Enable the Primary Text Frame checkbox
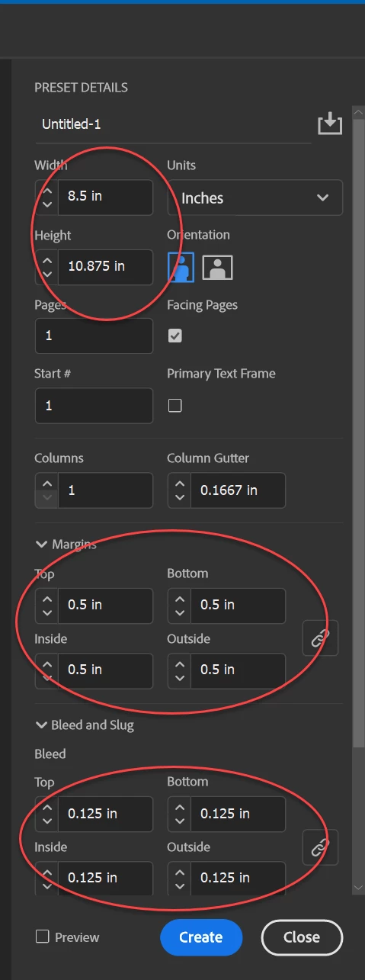The width and height of the screenshot is (365, 980). 175,405
